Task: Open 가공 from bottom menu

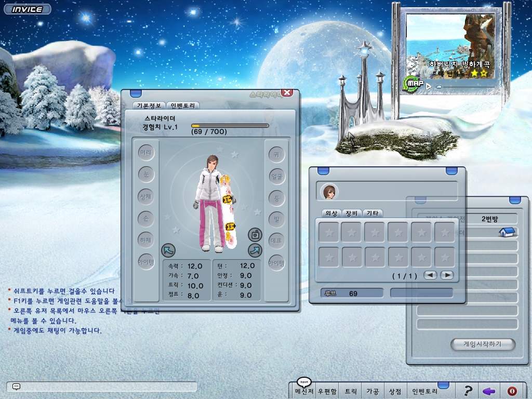Action: (x=373, y=392)
